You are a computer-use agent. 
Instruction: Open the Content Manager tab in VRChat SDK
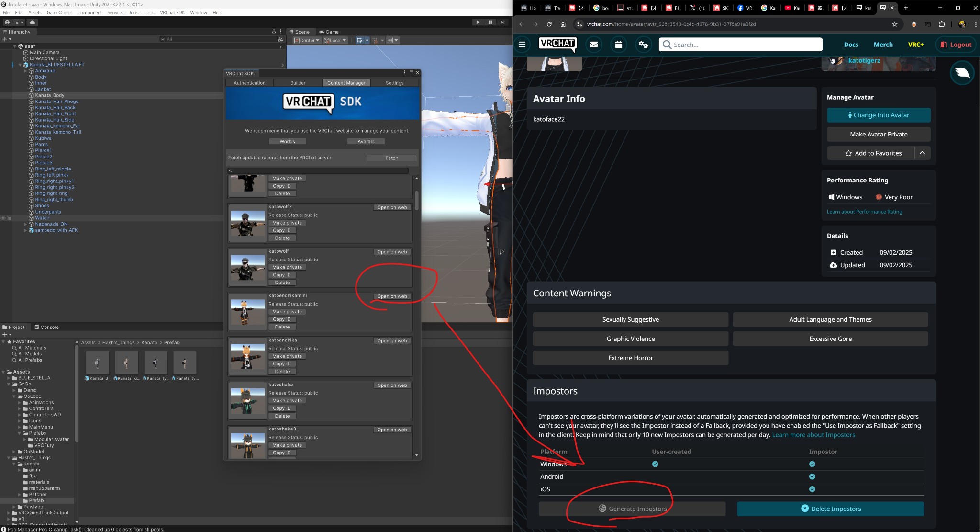[346, 83]
